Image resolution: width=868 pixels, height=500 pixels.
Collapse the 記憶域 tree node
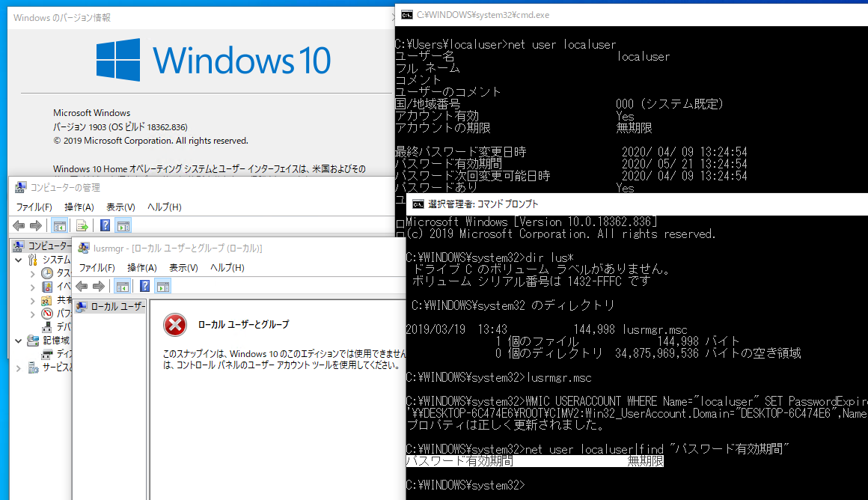point(17,341)
